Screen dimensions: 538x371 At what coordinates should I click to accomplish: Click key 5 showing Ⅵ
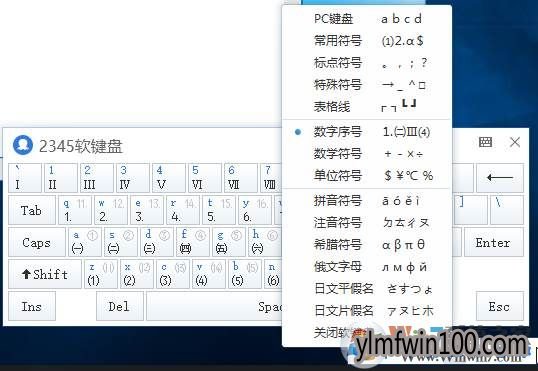tap(205, 178)
